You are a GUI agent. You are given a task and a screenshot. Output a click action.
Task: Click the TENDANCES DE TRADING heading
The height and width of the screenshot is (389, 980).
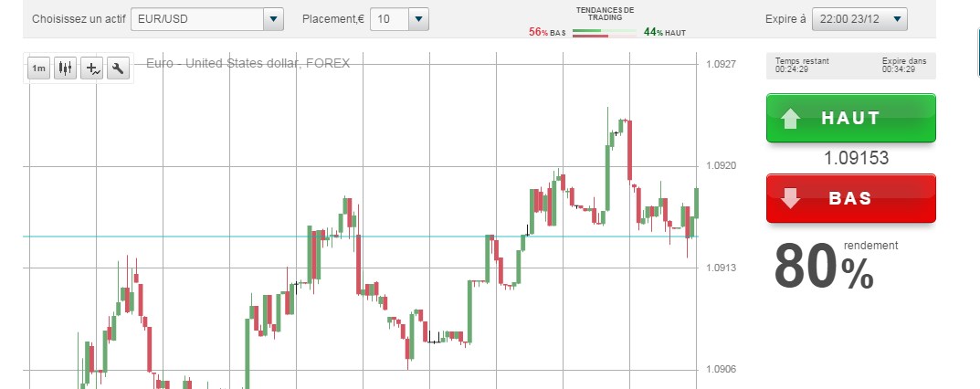click(x=605, y=14)
